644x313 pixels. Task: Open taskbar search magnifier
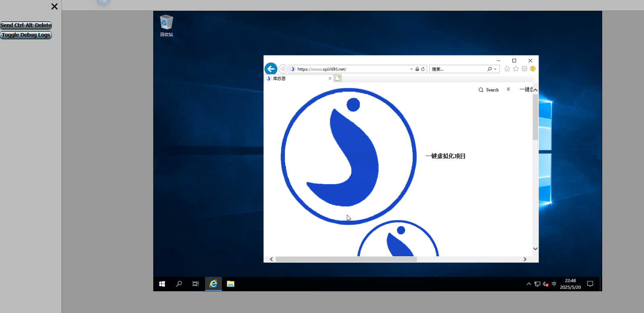(179, 284)
